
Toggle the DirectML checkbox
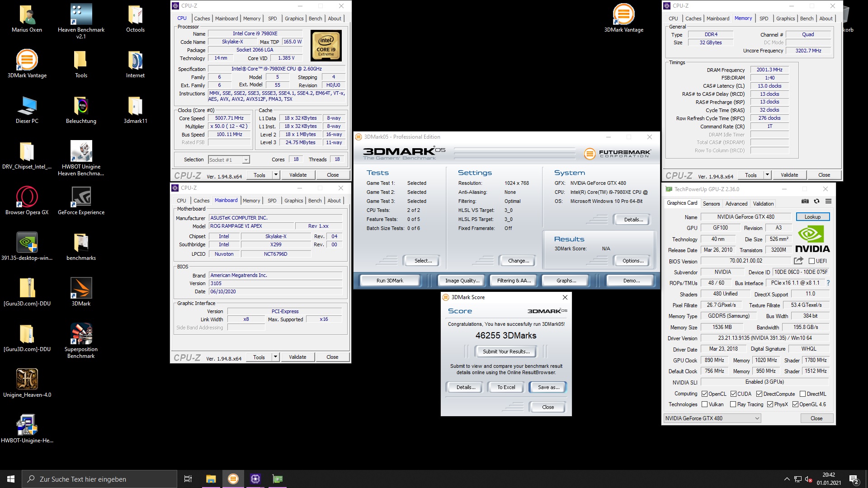(802, 394)
